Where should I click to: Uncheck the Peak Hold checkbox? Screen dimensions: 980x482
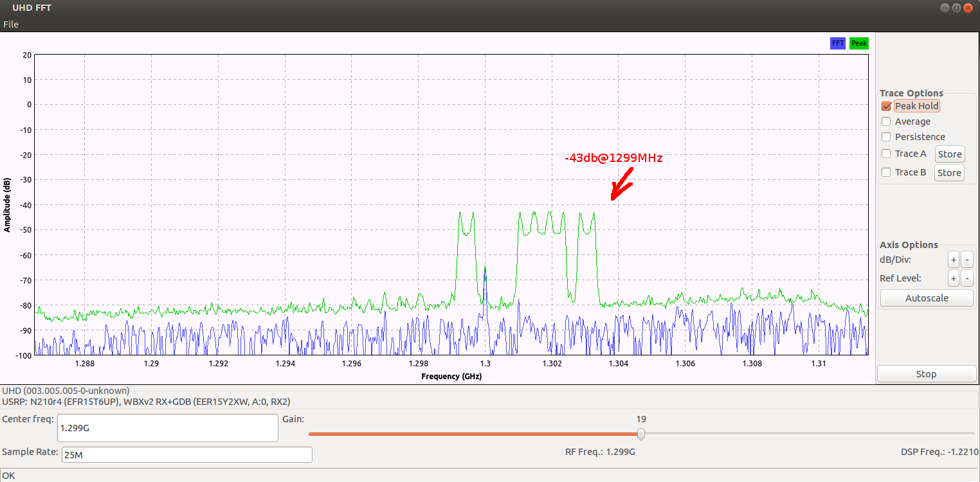[x=887, y=106]
